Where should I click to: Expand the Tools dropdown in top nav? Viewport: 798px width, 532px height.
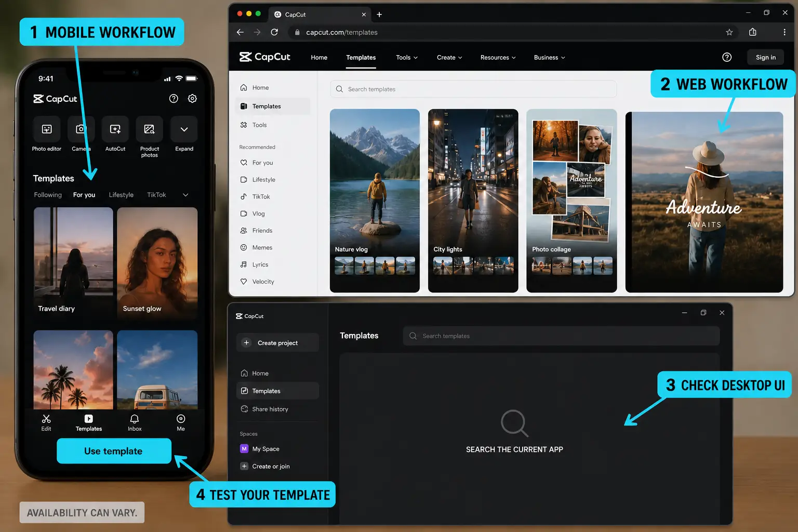pyautogui.click(x=407, y=58)
